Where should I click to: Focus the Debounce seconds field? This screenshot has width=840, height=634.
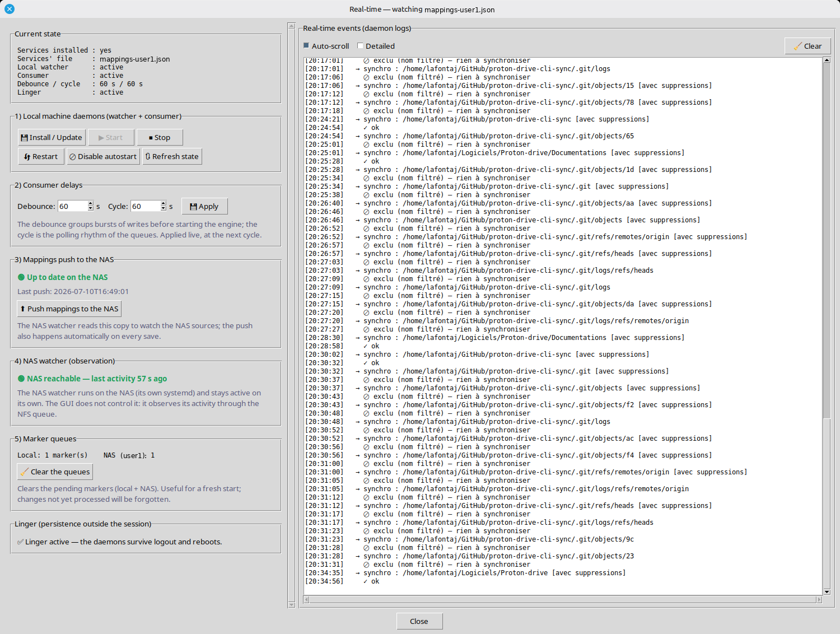point(73,206)
